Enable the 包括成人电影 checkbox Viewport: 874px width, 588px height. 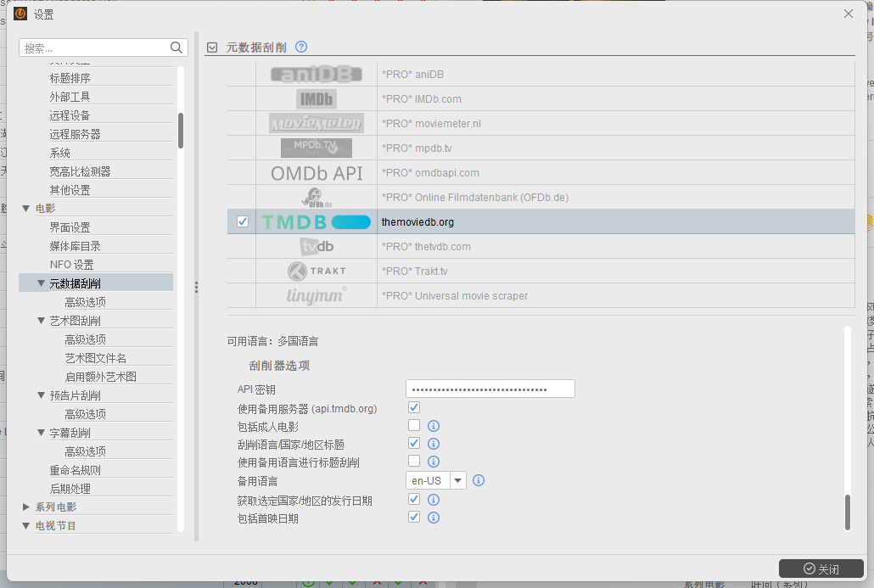(x=413, y=425)
